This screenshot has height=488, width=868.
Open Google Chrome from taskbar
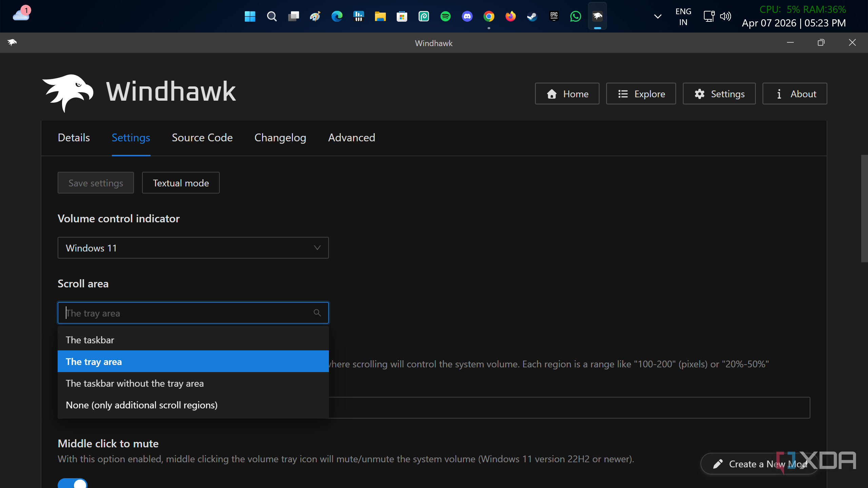489,16
